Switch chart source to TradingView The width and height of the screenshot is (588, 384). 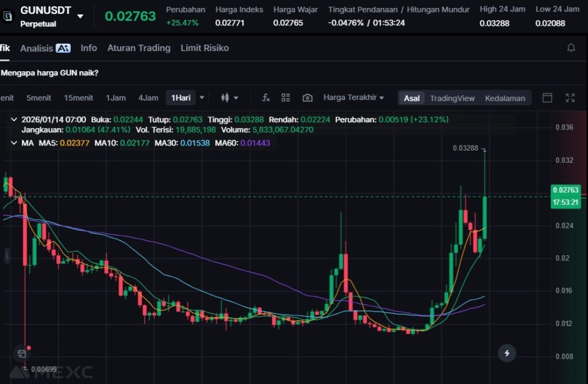452,98
